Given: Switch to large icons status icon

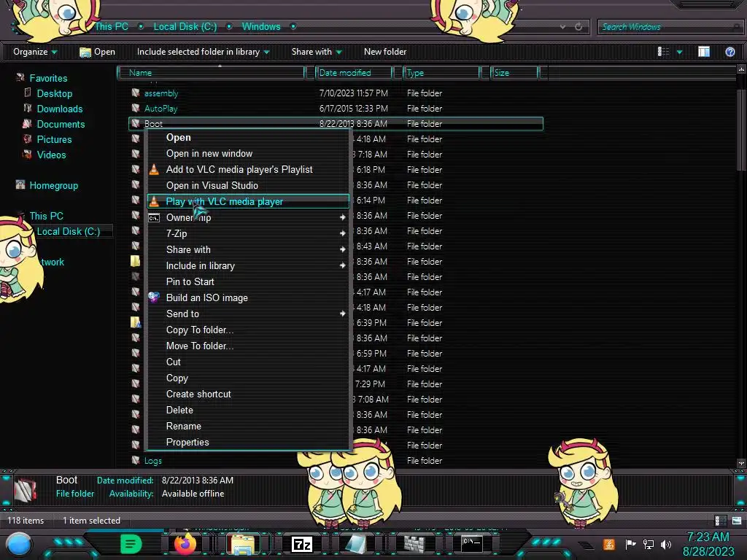Looking at the screenshot, I should (737, 521).
